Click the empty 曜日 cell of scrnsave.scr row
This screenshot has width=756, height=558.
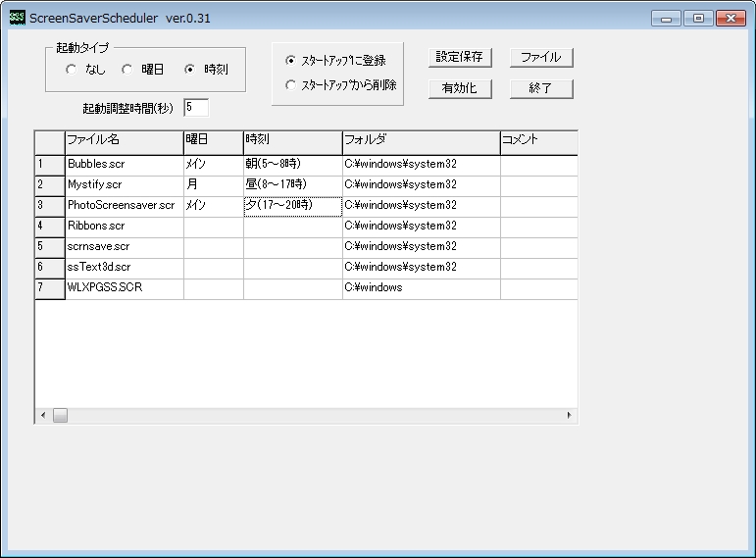(x=214, y=248)
